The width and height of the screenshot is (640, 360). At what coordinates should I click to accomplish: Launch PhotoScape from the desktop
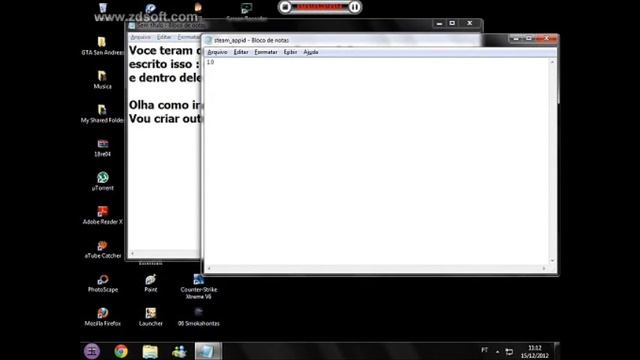pyautogui.click(x=102, y=283)
